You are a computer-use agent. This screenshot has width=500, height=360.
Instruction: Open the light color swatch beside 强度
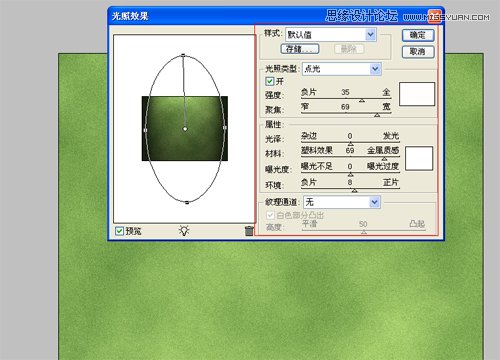[x=417, y=94]
